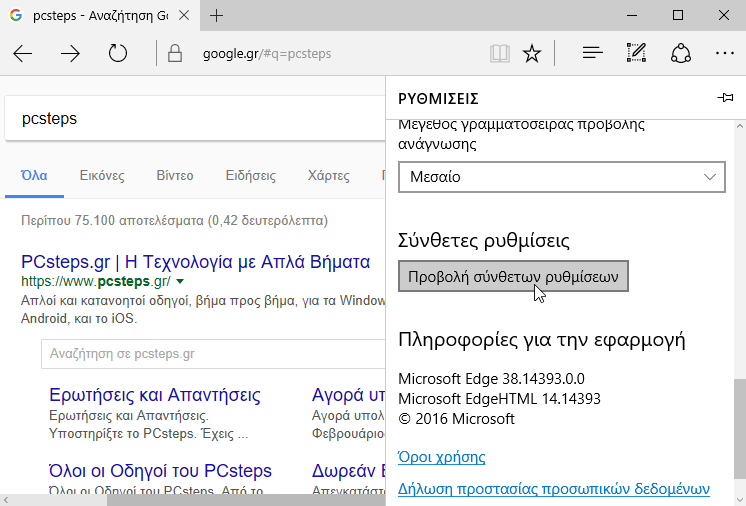
Task: Click the Google favicon on the tab
Action: coord(16,15)
